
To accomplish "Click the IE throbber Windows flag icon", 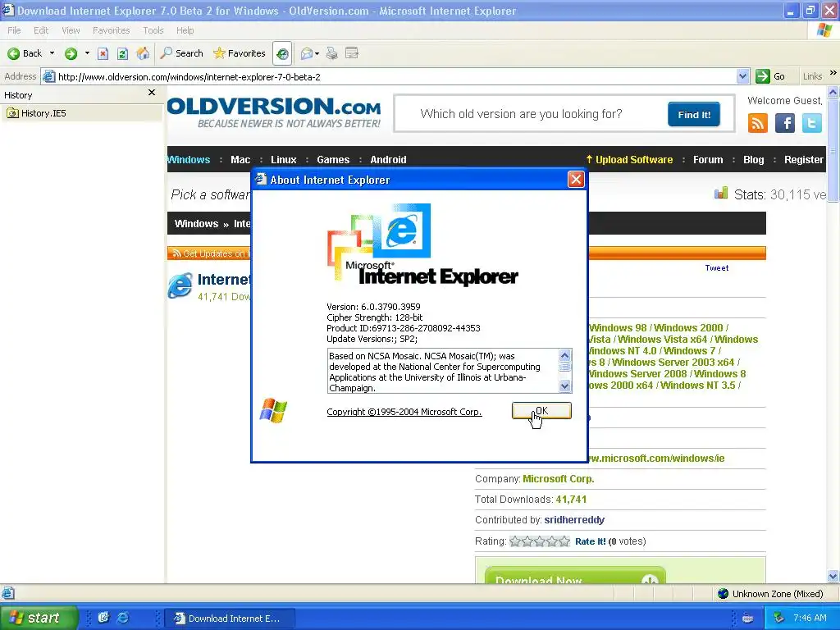I will coord(824,30).
